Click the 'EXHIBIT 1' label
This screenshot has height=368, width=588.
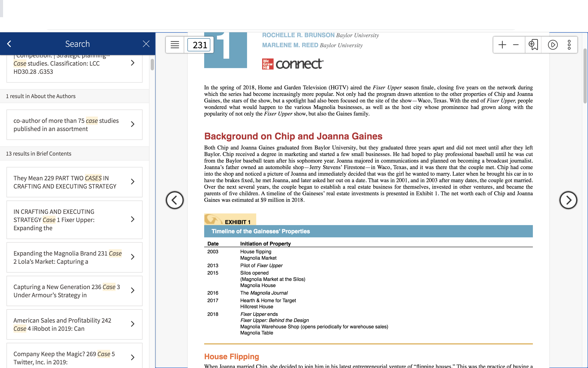pyautogui.click(x=237, y=222)
